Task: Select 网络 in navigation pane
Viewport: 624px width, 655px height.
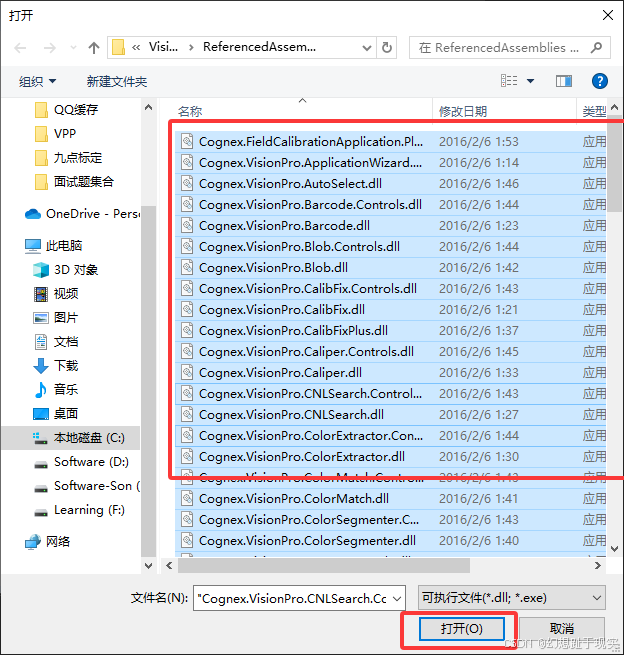Action: pos(48,542)
